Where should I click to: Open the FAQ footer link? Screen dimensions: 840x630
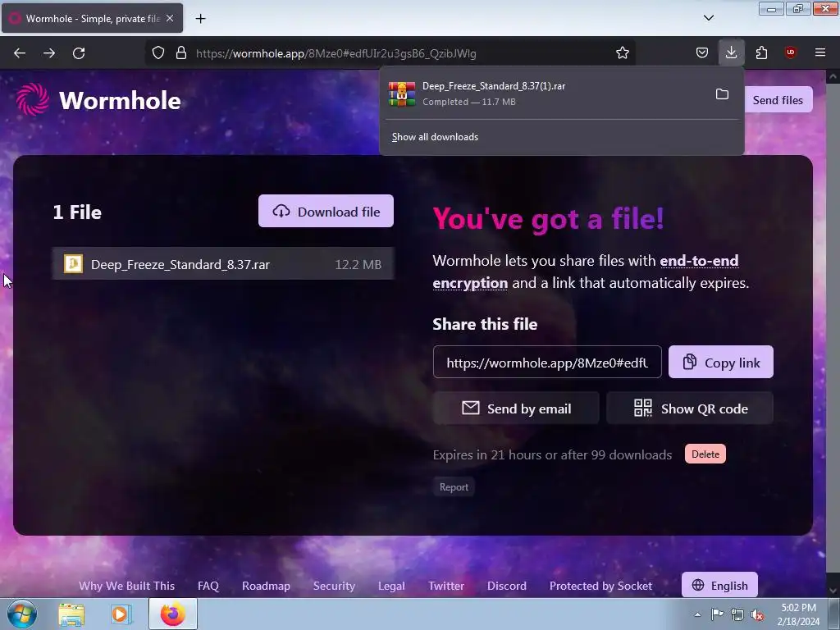[208, 586]
